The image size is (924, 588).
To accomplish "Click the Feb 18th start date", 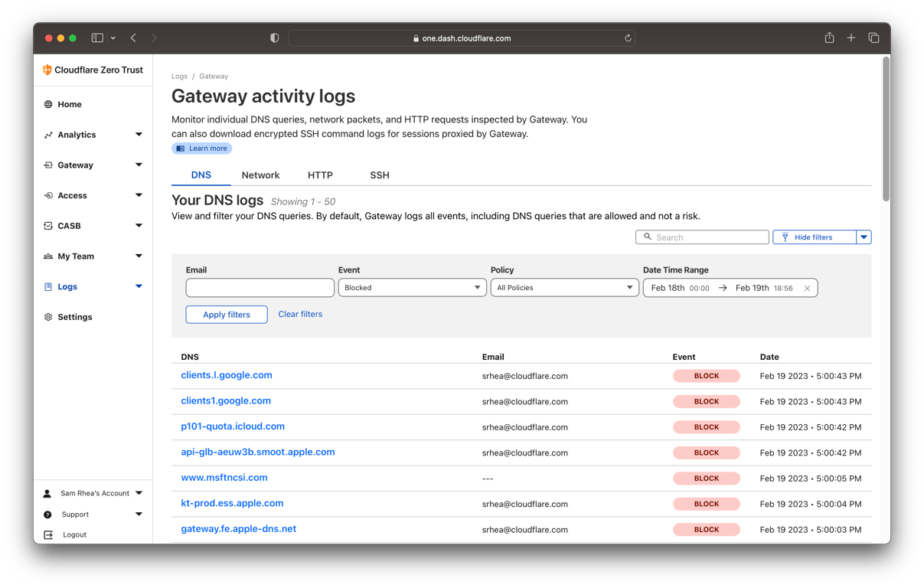I will click(x=668, y=288).
